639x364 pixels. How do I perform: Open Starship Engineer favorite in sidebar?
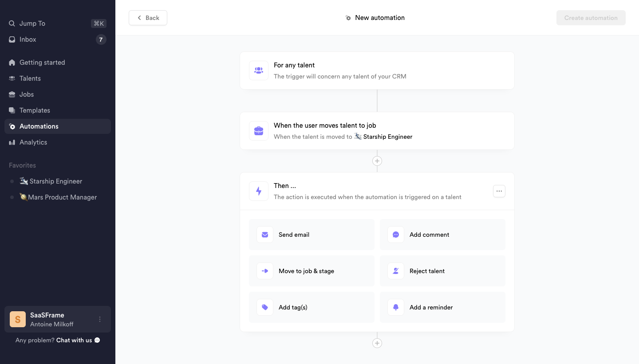[58, 181]
